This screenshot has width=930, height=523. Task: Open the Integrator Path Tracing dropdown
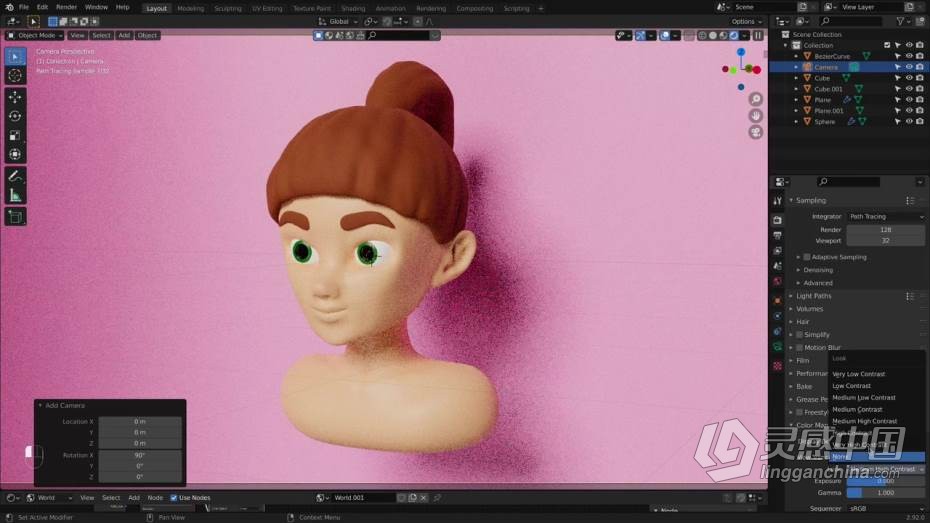pyautogui.click(x=886, y=217)
